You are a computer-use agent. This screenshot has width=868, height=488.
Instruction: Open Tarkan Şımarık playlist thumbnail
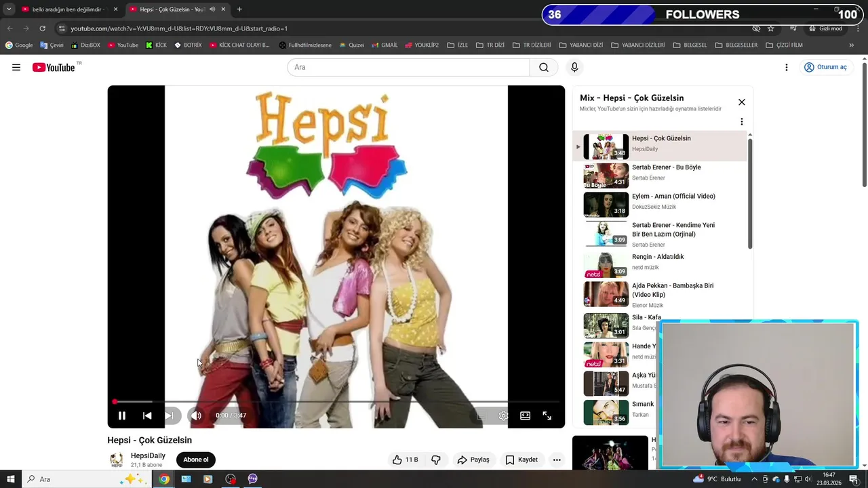click(606, 412)
